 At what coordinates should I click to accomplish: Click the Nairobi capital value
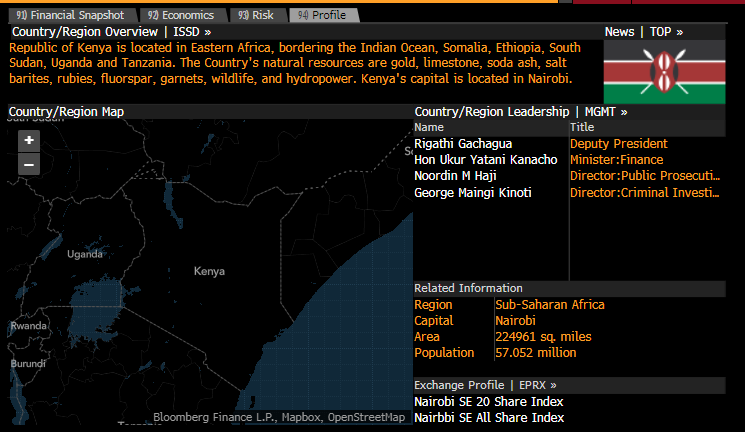[516, 321]
